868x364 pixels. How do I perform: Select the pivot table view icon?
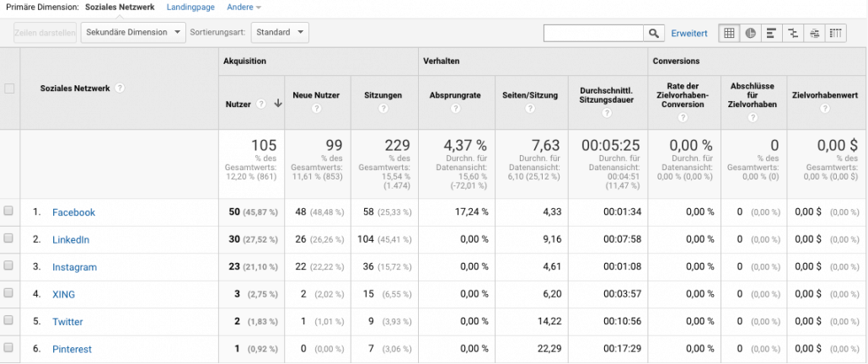click(x=835, y=33)
